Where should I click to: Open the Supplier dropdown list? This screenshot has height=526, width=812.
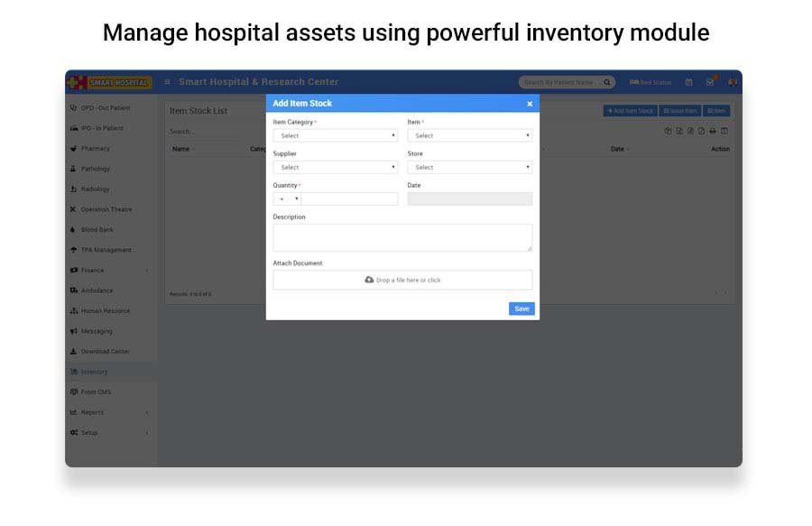335,167
